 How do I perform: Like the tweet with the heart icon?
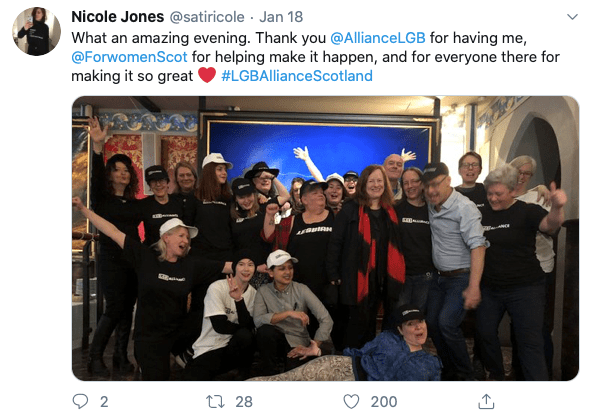click(x=351, y=401)
